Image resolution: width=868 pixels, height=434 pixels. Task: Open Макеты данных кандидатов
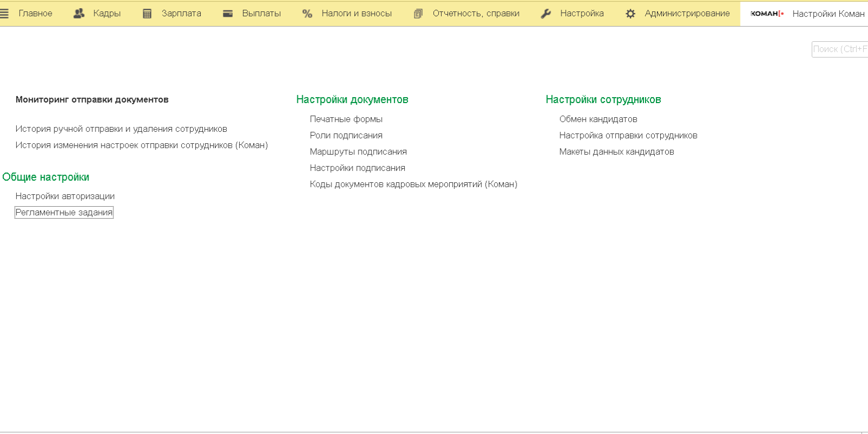pyautogui.click(x=616, y=152)
